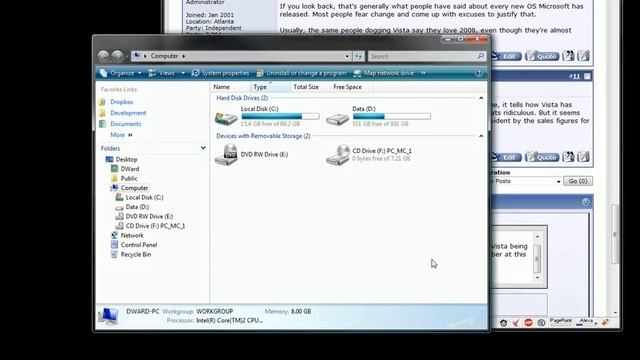Show more toolbar commands via the overflow chevron
640x360 pixels.
pos(423,73)
